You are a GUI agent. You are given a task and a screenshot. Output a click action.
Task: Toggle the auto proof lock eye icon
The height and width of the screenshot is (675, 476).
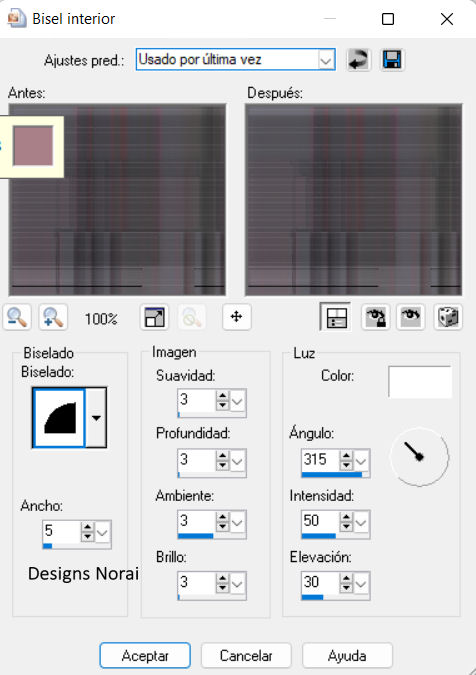[376, 318]
